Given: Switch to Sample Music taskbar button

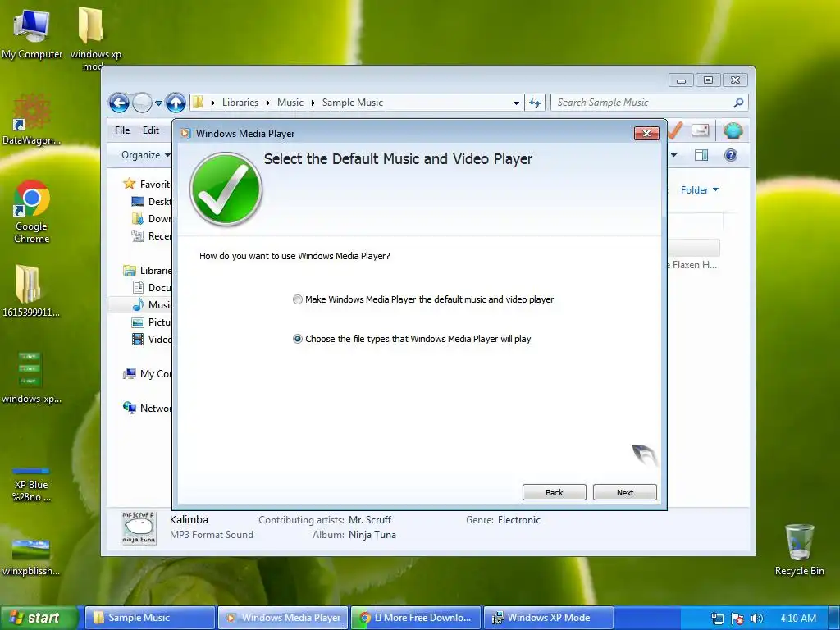Looking at the screenshot, I should [150, 618].
